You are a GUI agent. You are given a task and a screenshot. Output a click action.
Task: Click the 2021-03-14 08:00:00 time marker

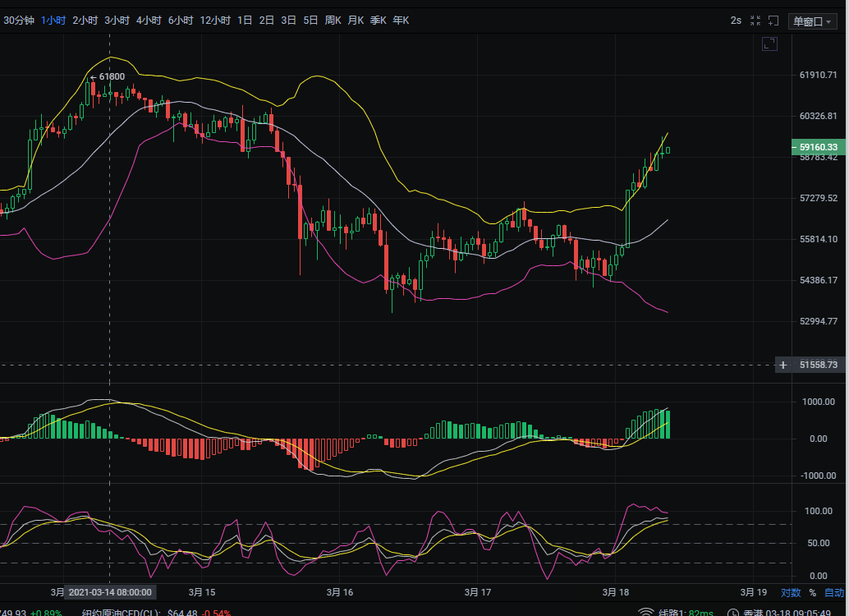[x=110, y=592]
